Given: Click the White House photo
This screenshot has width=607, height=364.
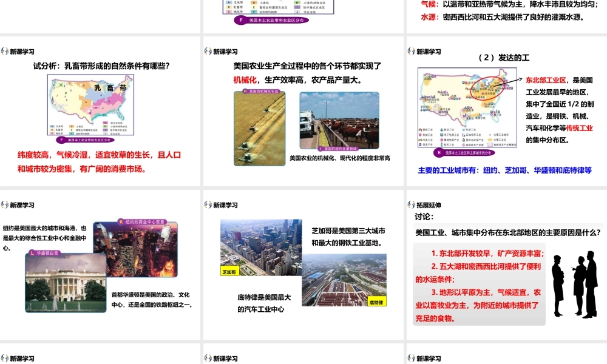Looking at the screenshot, I should pos(66,283).
